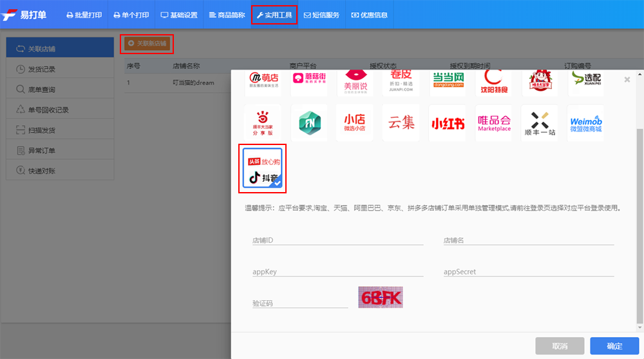Confirm with the 确定 button
The height and width of the screenshot is (359, 644).
(x=614, y=346)
